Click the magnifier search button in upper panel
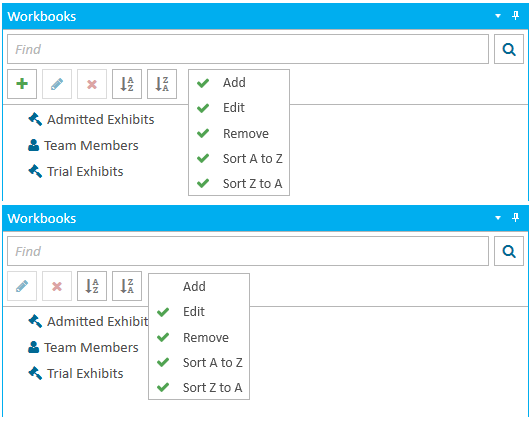 [509, 49]
